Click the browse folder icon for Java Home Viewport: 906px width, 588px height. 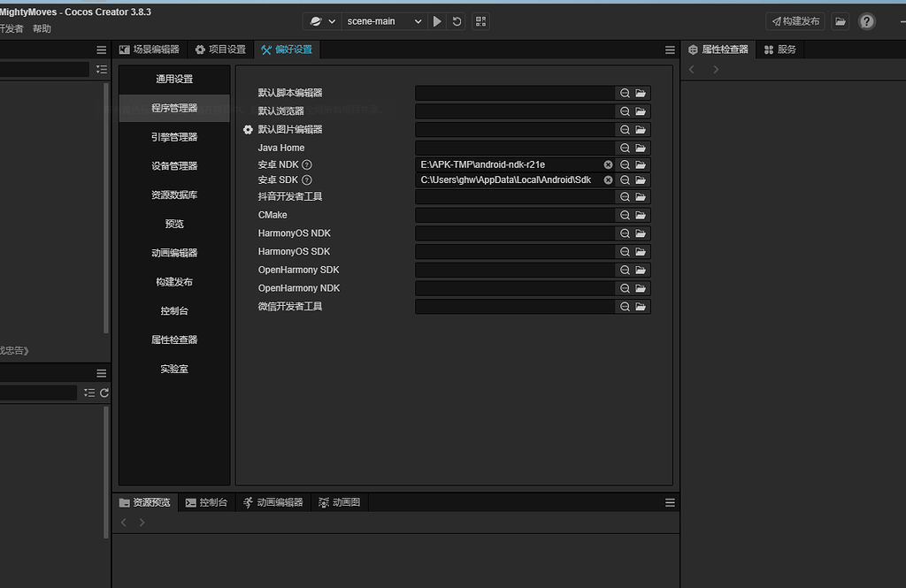coord(641,147)
